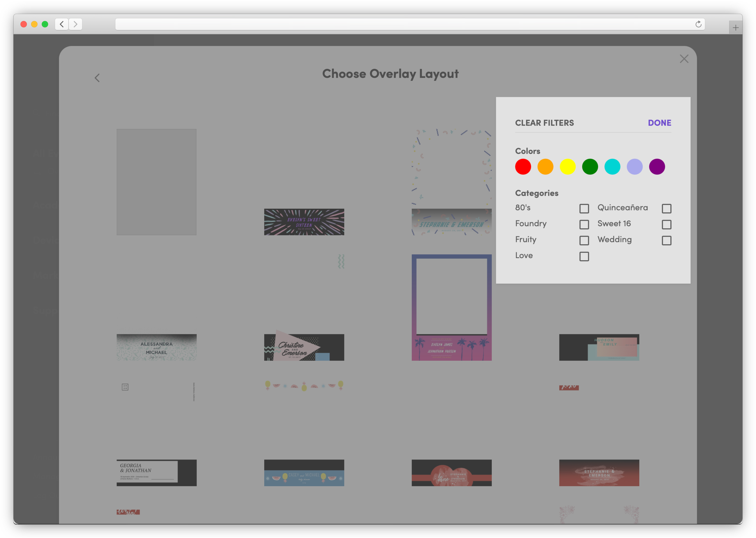Choose the palm tree Evelyn James overlay
Viewport: 756px width, 538px height.
(451, 307)
